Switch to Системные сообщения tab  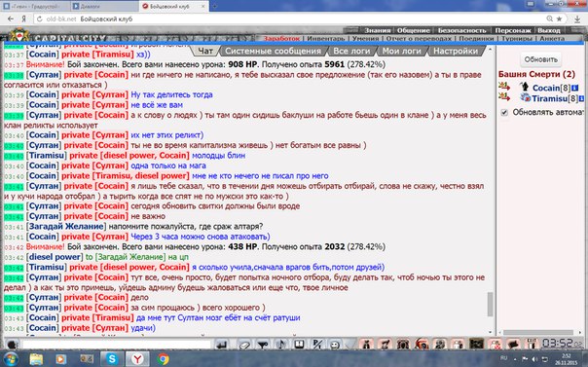pos(273,51)
